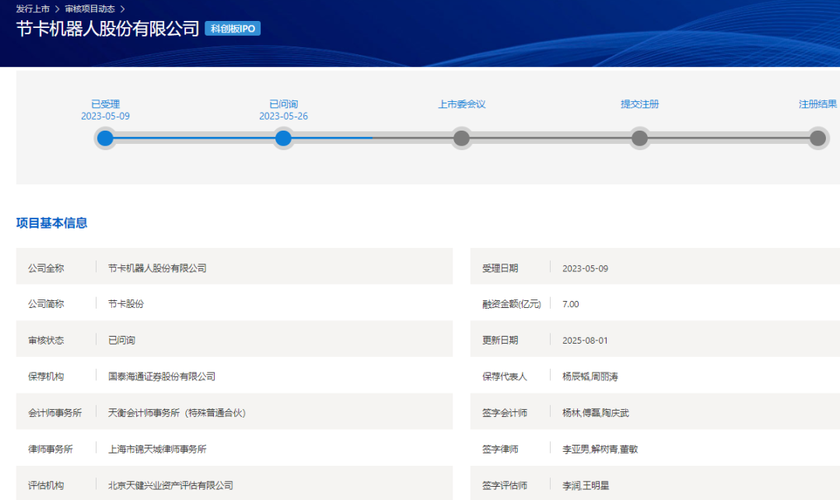Click the sponsor 国泰海通证券股份有限公司

pyautogui.click(x=162, y=377)
